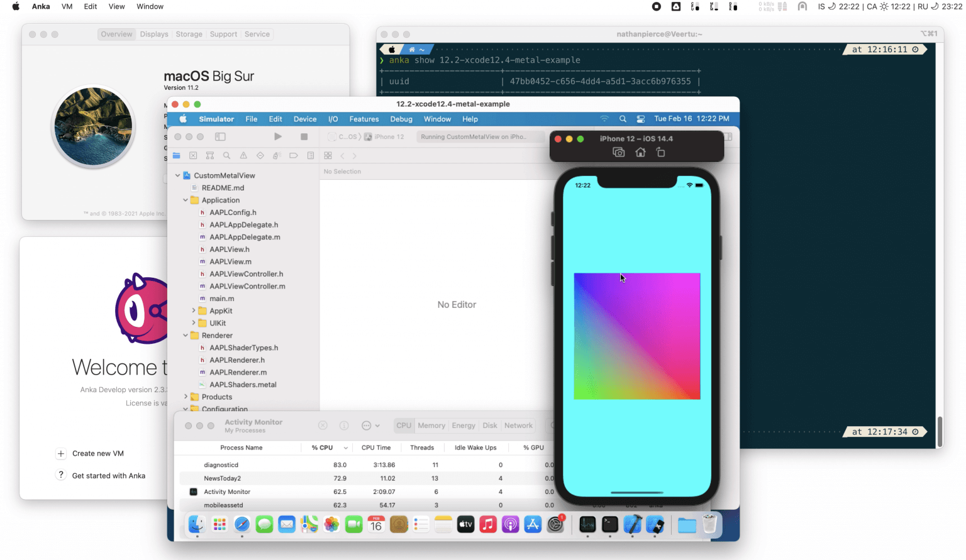Click the Simulator rotate device icon
The image size is (966, 560).
[x=660, y=153]
